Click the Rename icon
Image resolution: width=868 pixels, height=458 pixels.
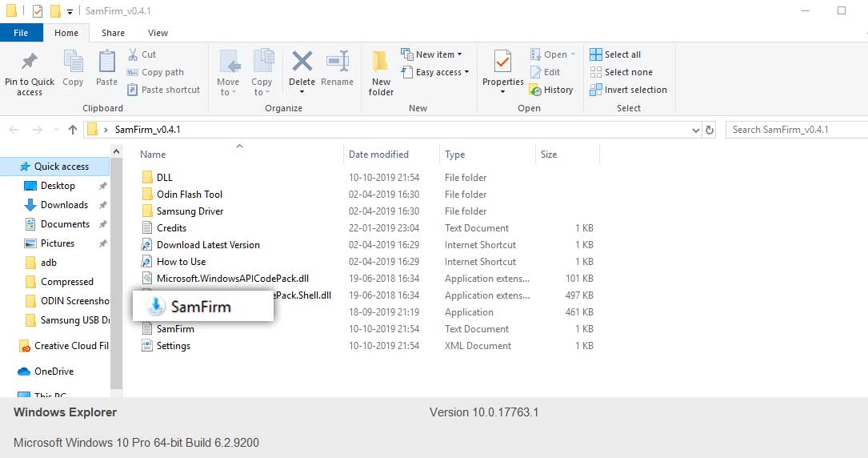click(x=338, y=61)
